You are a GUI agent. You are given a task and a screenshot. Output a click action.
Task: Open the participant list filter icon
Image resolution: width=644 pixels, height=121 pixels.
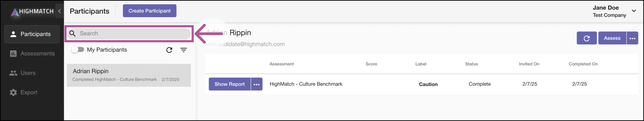184,50
